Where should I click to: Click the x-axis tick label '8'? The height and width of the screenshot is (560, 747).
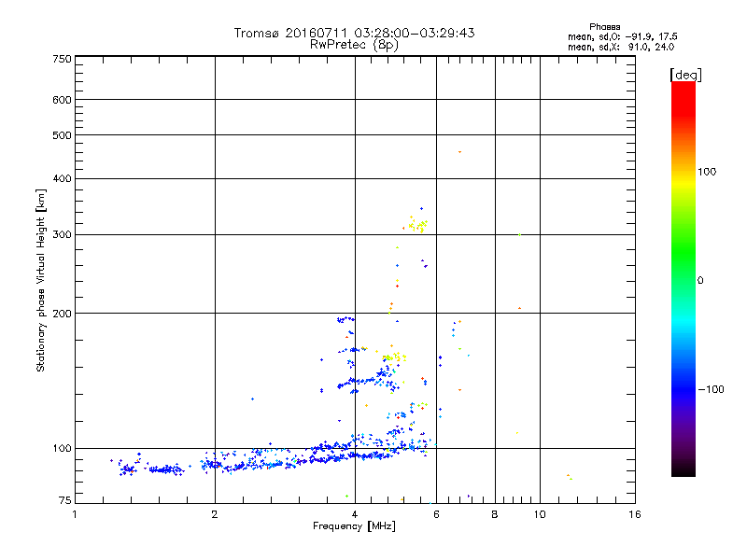[495, 514]
